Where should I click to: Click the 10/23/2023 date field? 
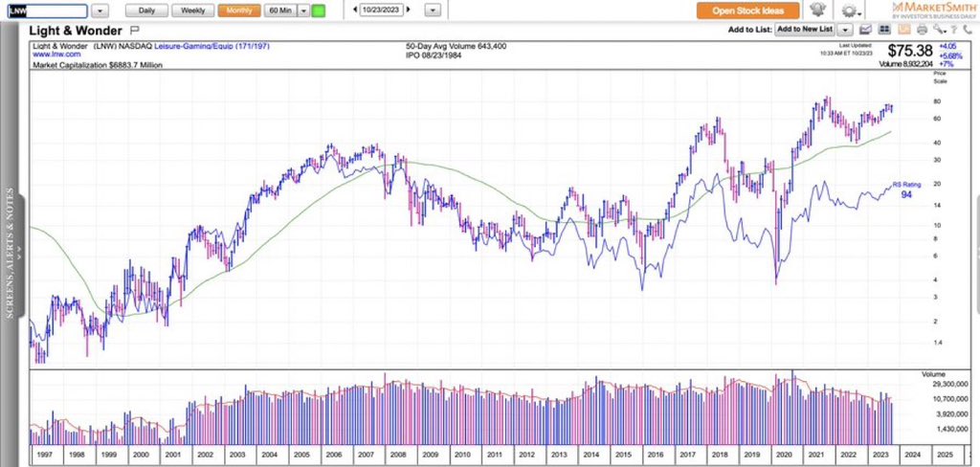[382, 10]
